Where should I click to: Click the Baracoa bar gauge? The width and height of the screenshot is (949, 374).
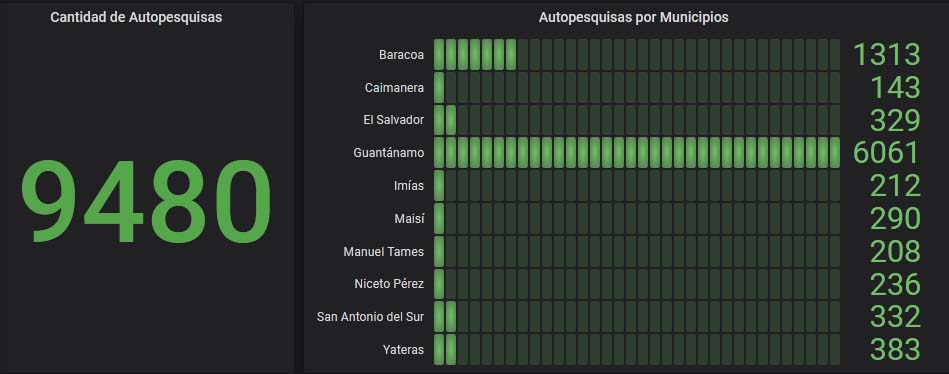pos(637,54)
